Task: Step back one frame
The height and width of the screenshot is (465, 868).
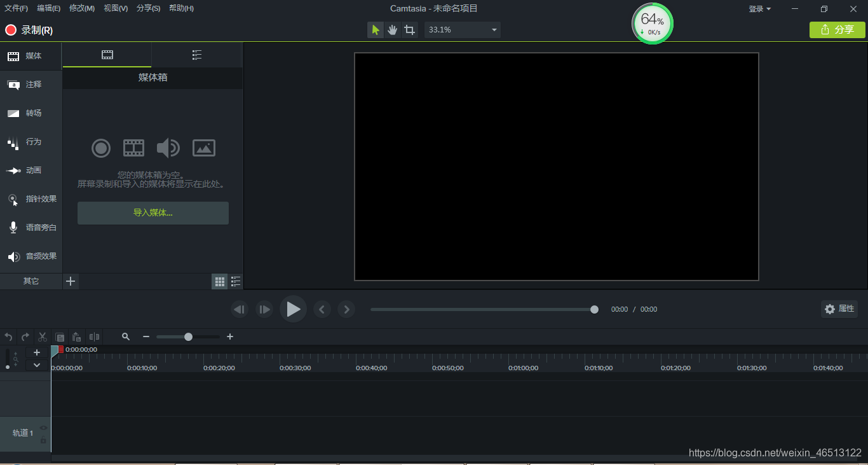Action: pyautogui.click(x=240, y=310)
